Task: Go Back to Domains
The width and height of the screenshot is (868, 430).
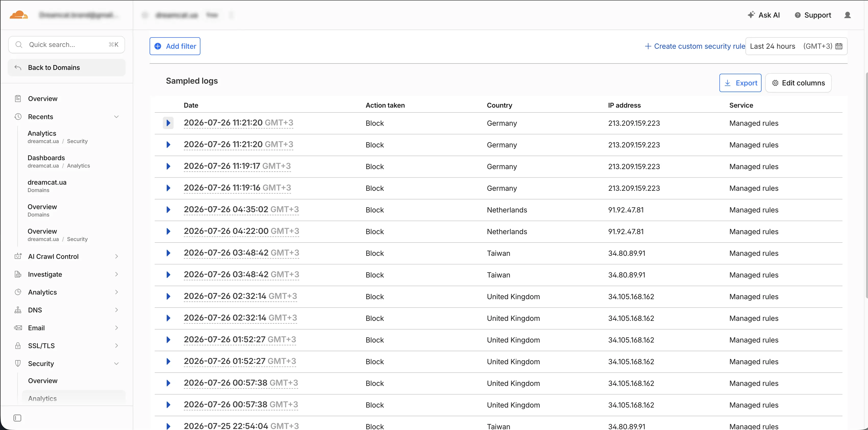Action: pos(67,67)
